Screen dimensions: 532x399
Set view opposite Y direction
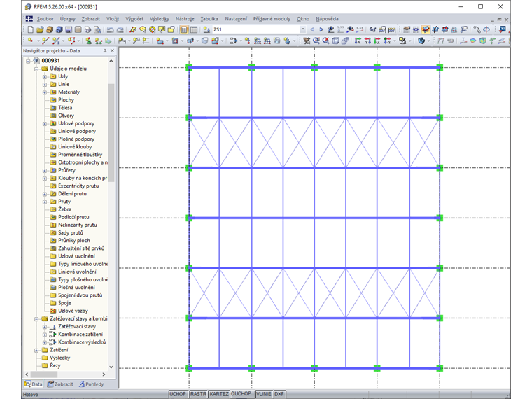pos(387,41)
